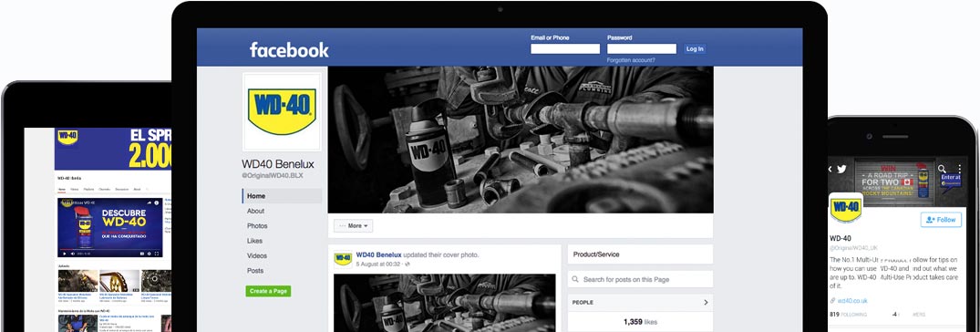Open the updated cover photo in the post
Image resolution: width=980 pixels, height=332 pixels.
coord(444,303)
